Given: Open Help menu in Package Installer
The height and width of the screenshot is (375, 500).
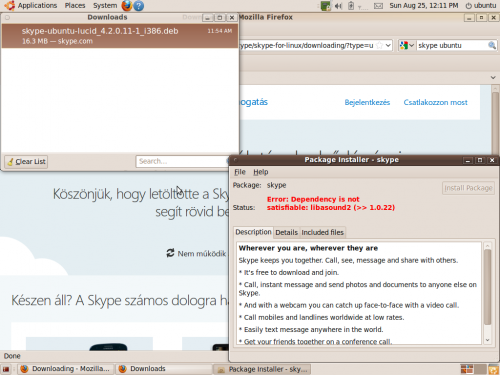Looking at the screenshot, I should pos(261,172).
